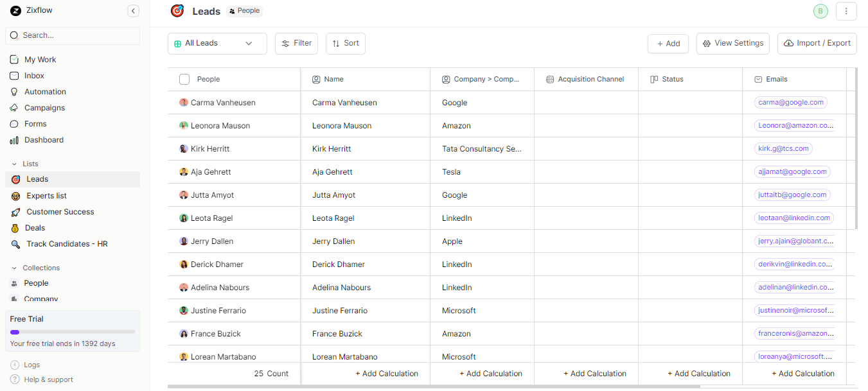Click the People badge next to Leads
Screen dimensions: 868x391
(244, 10)
